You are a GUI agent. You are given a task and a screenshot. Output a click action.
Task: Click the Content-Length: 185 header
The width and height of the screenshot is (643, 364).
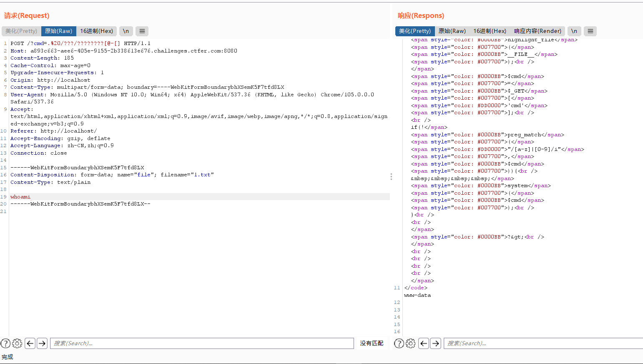click(42, 58)
